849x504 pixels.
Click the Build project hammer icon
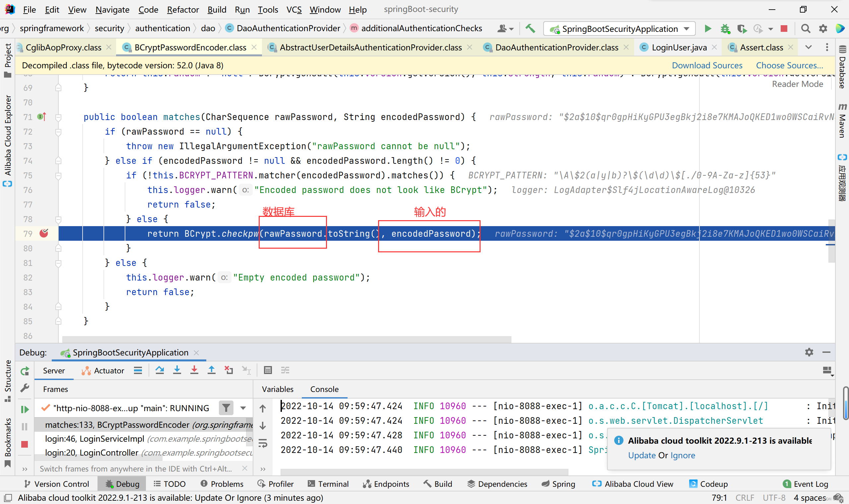point(530,29)
